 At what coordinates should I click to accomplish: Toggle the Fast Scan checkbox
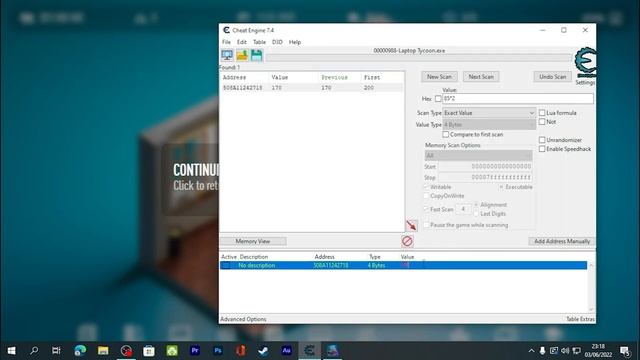point(426,209)
